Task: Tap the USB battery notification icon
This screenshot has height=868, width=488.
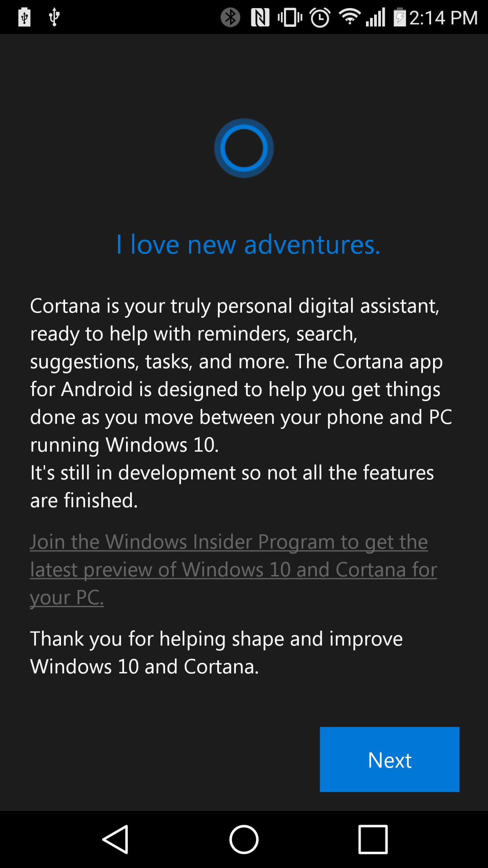Action: point(24,17)
